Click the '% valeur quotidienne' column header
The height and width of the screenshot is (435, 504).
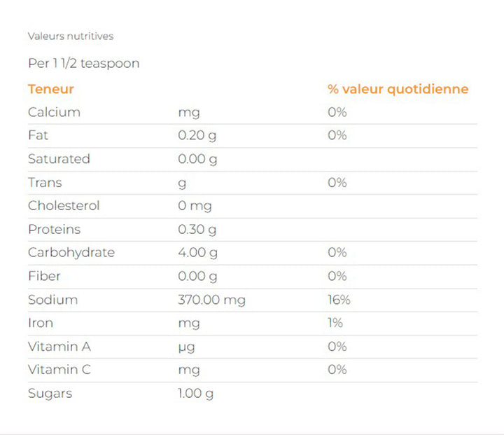point(398,89)
